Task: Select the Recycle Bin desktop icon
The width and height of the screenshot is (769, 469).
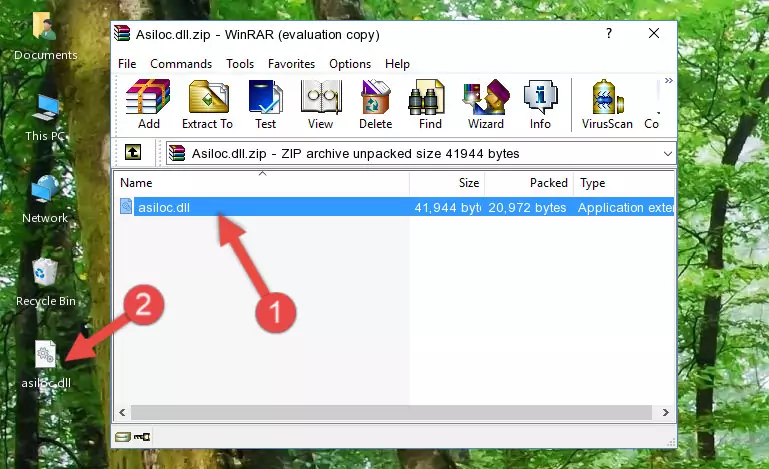Action: [46, 282]
